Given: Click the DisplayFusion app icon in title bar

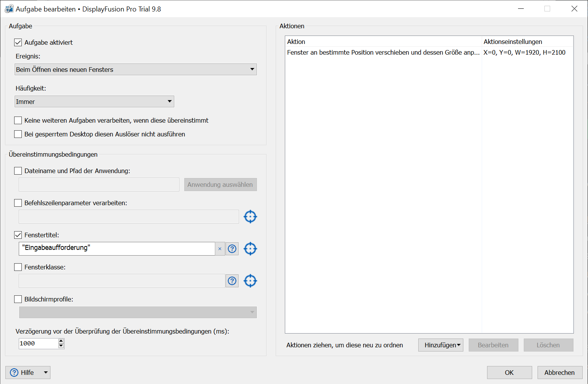Looking at the screenshot, I should point(9,9).
